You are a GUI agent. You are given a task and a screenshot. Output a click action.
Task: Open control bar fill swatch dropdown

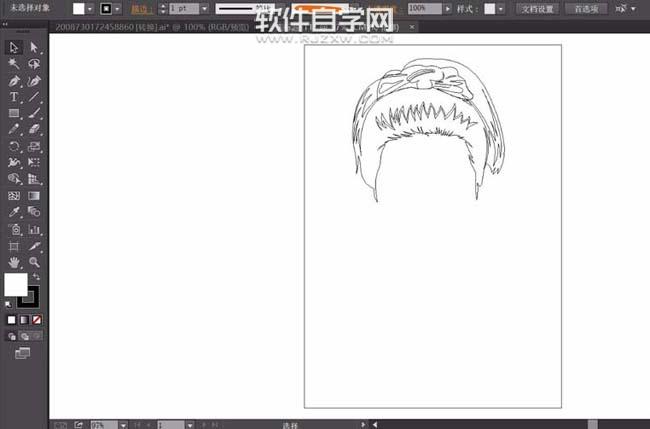pyautogui.click(x=90, y=9)
